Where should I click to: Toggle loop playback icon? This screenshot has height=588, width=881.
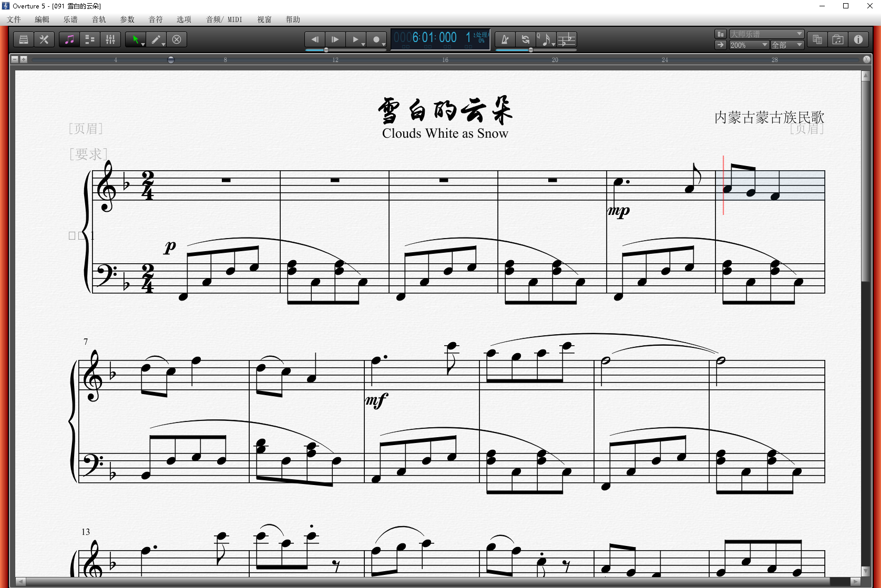[x=526, y=39]
